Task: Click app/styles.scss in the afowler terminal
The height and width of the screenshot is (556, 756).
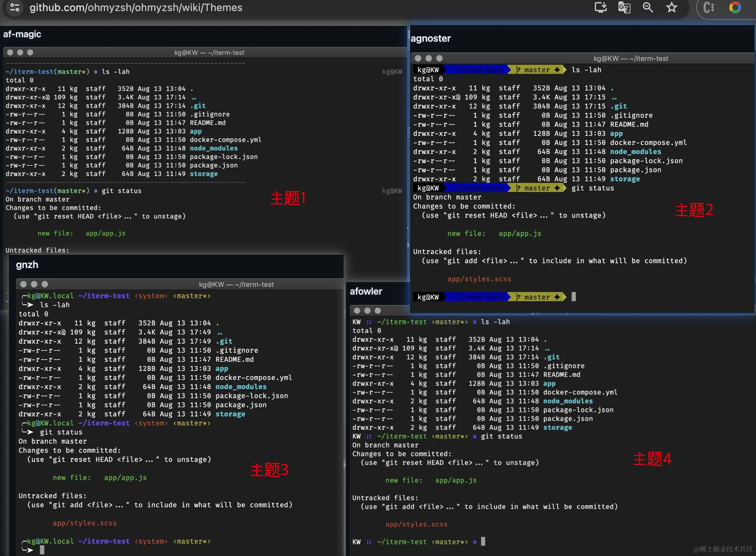Action: (416, 524)
